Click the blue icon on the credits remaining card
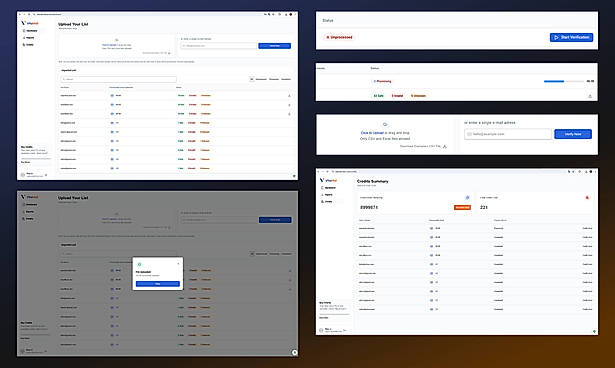 467,198
